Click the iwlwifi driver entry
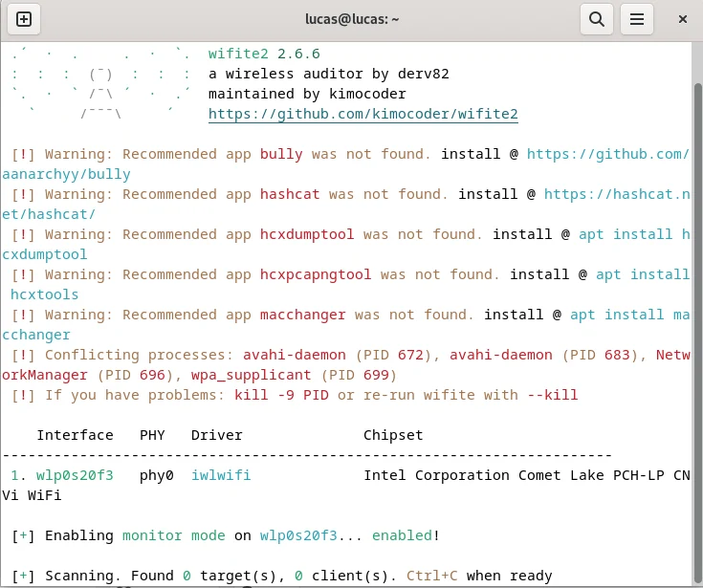This screenshot has width=703, height=588. pos(221,475)
